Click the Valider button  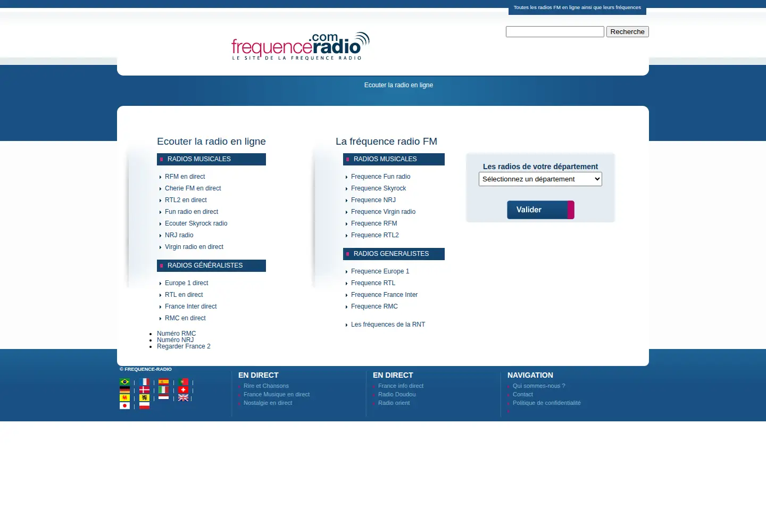[x=540, y=210]
